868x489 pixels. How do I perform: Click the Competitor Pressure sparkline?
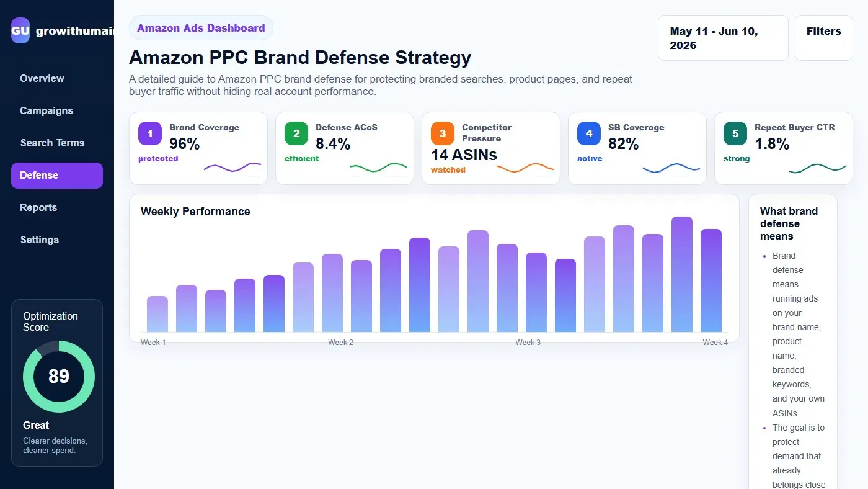pos(525,167)
